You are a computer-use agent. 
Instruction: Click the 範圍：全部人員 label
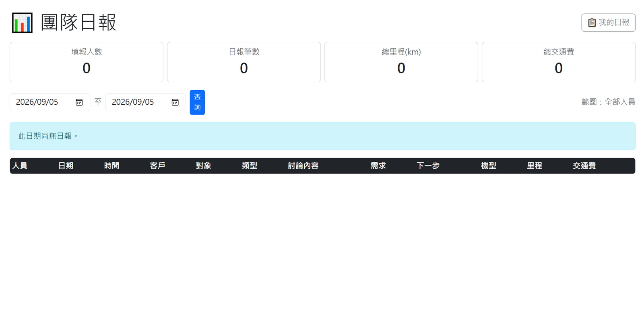click(608, 102)
